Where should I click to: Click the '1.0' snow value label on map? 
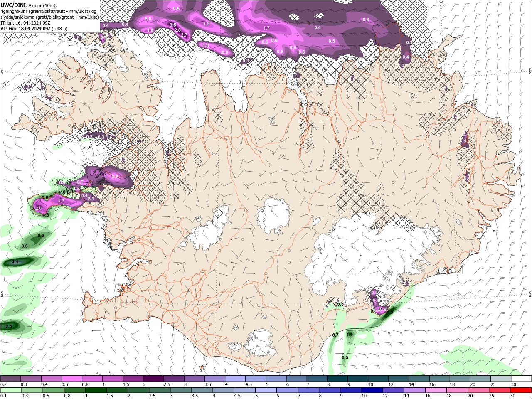click(206, 45)
